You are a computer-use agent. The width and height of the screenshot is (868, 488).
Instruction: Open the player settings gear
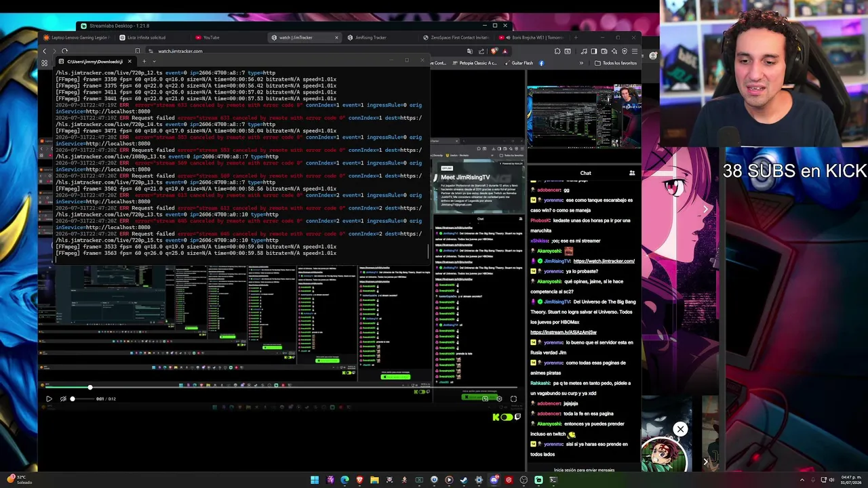[499, 399]
